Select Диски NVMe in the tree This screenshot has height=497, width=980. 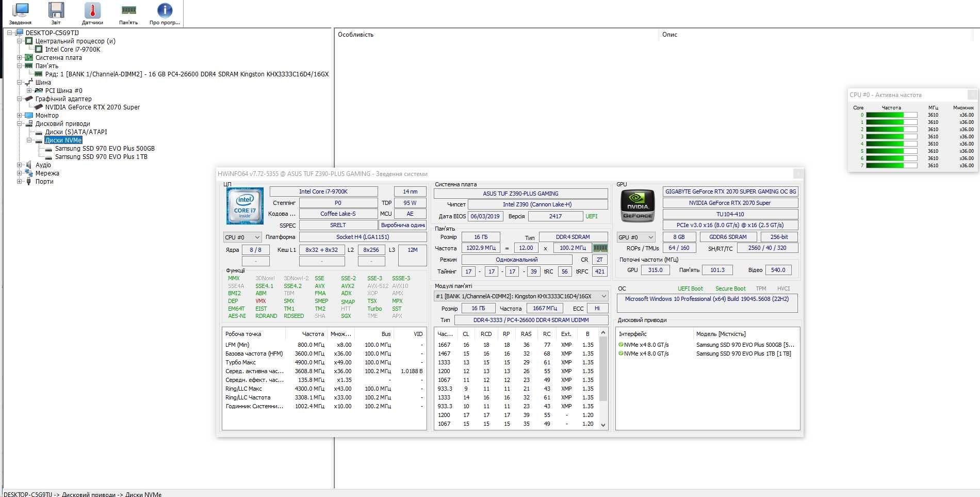click(x=63, y=140)
